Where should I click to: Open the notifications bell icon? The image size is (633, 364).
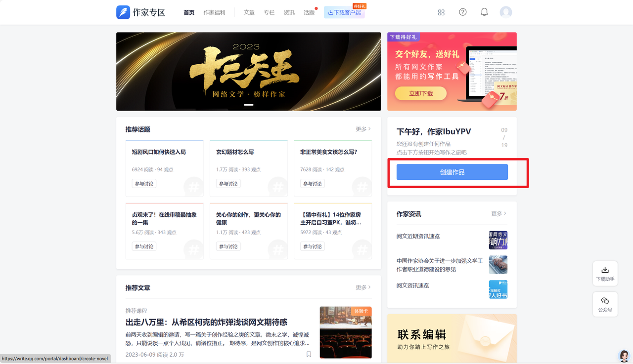(484, 12)
